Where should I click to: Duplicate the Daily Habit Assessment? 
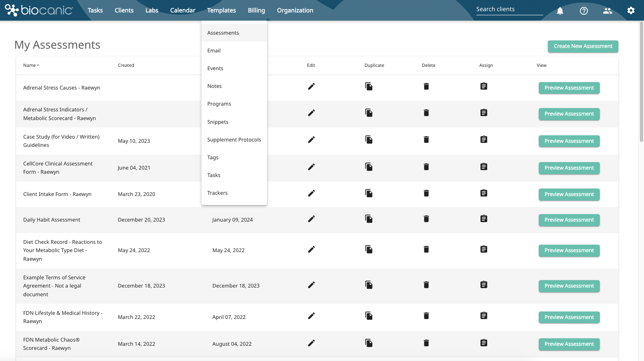(369, 219)
